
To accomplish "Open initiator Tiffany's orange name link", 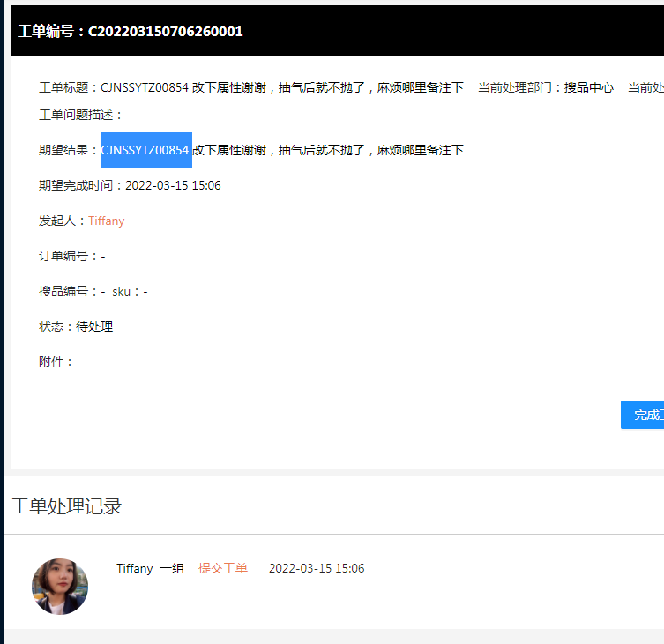I will 106,221.
